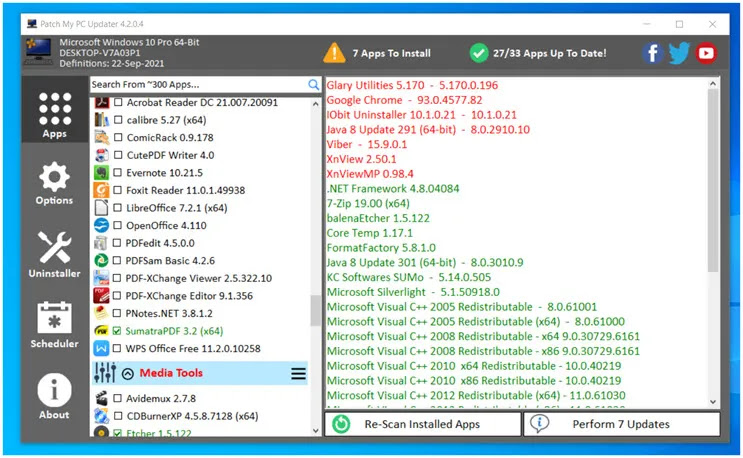Click the ComicRack app icon

101,137
